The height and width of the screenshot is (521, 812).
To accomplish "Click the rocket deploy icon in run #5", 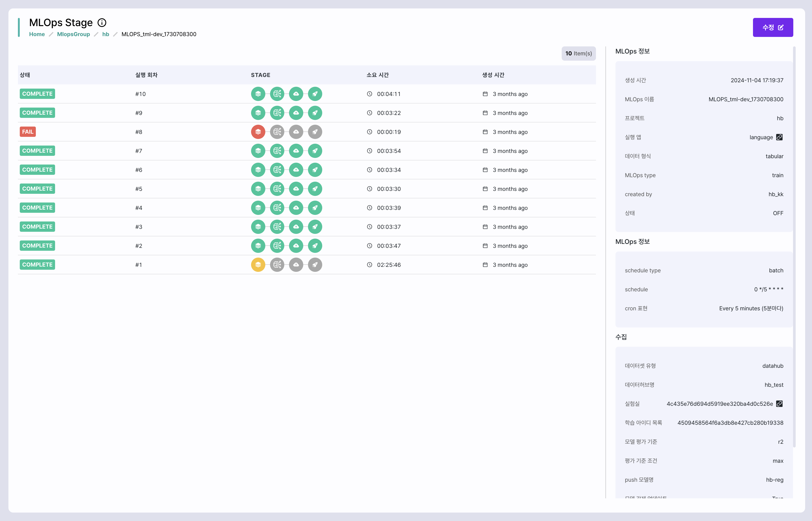I will pos(315,189).
